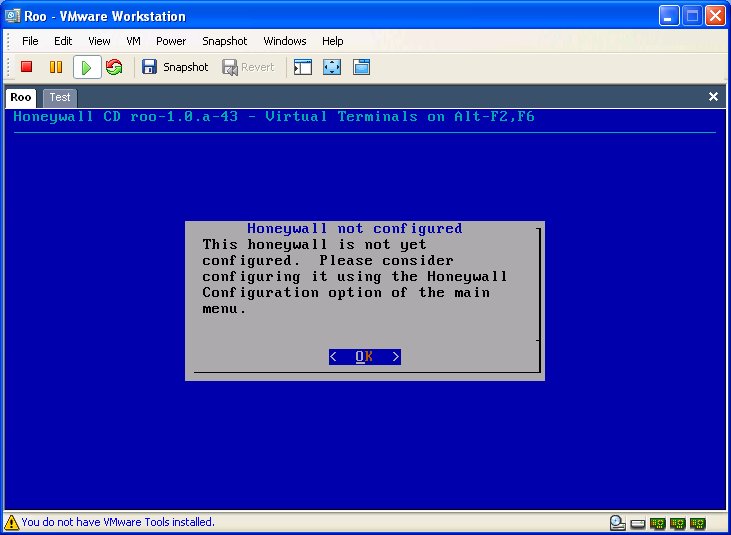Image resolution: width=731 pixels, height=535 pixels.
Task: Open the Snapshot menu
Action: tap(225, 41)
